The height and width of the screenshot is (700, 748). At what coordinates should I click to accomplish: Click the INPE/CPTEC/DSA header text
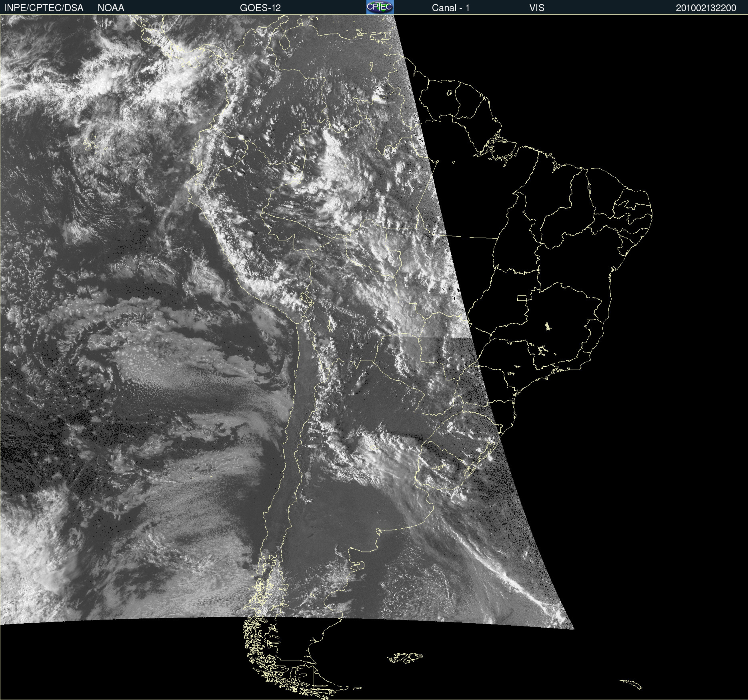point(44,8)
